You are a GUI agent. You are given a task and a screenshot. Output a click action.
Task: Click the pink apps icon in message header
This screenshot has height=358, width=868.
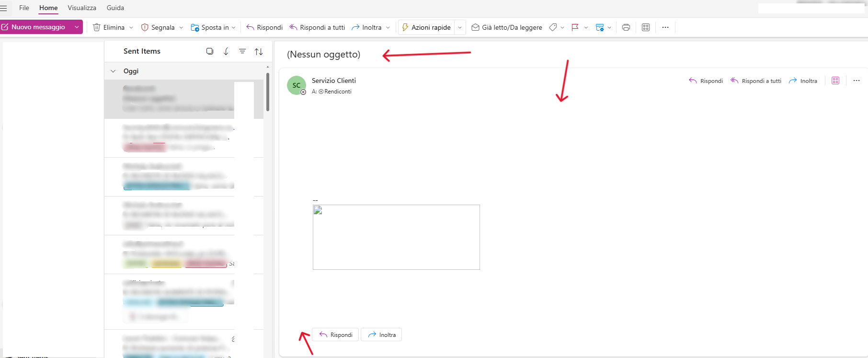point(835,81)
